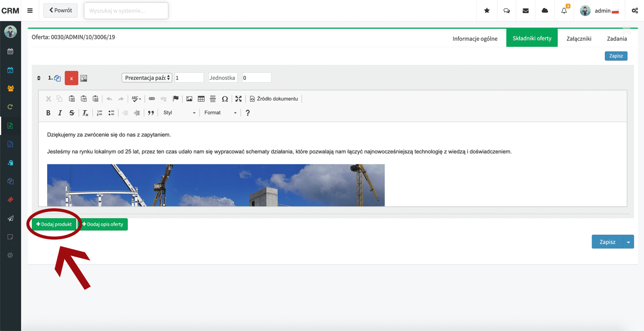Toggle numbered list

99,113
